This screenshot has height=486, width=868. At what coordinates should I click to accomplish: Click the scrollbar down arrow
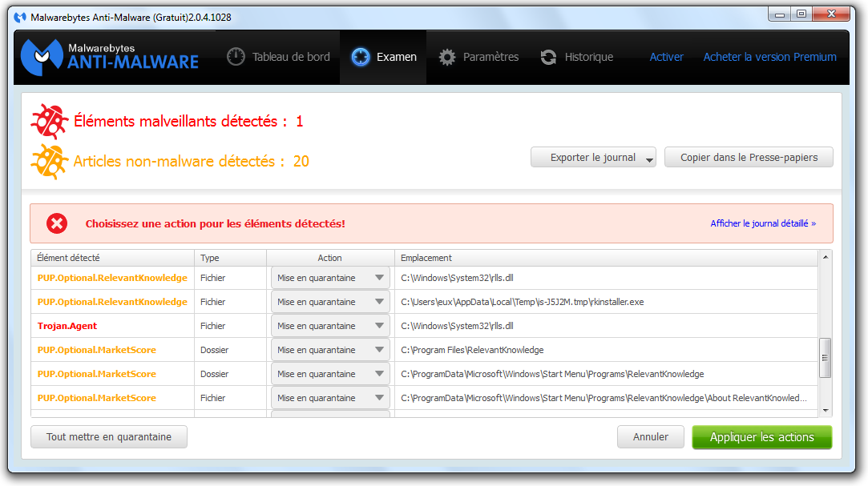tap(826, 411)
